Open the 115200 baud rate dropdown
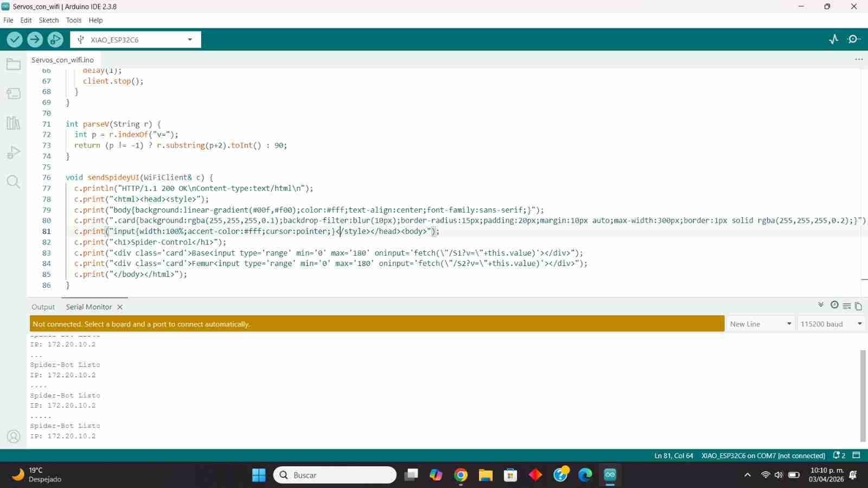Screen dimensions: 868x488 (831, 324)
